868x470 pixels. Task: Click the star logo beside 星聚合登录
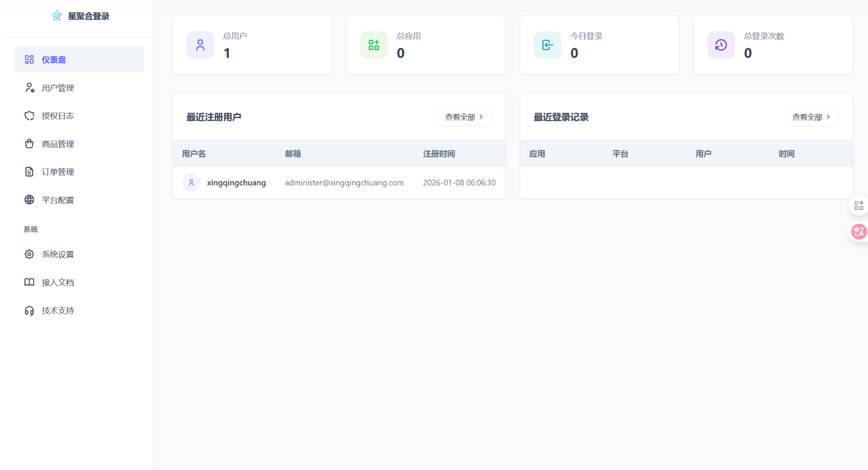click(57, 16)
